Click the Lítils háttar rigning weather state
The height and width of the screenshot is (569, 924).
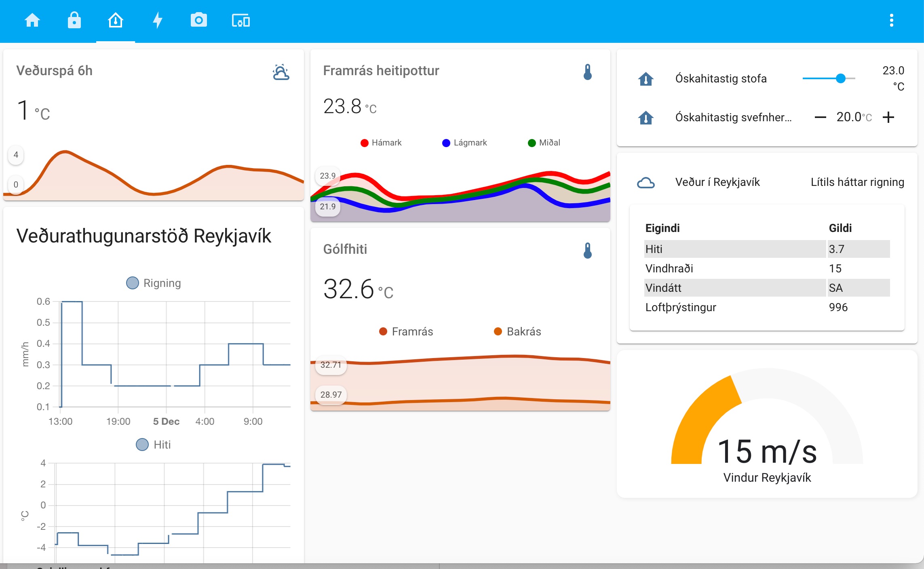click(857, 182)
